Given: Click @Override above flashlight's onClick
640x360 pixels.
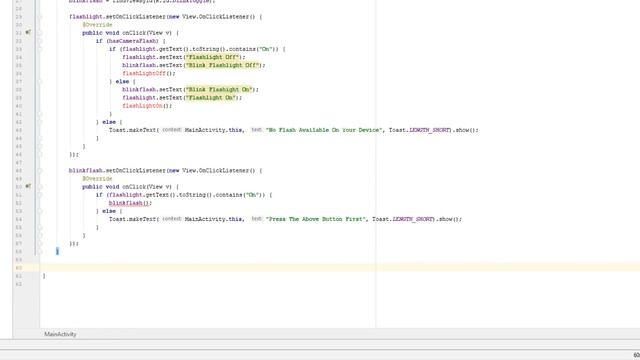Looking at the screenshot, I should (97, 24).
